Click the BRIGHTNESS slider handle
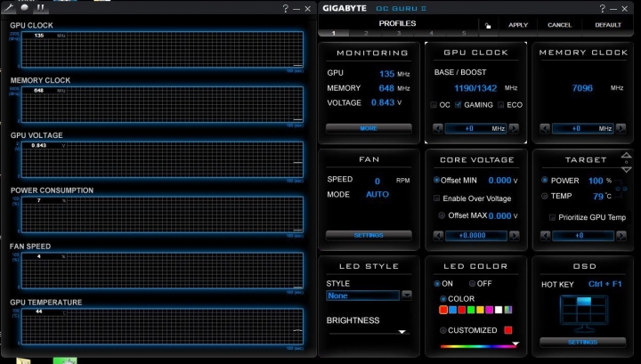The width and height of the screenshot is (641, 364). [x=402, y=332]
